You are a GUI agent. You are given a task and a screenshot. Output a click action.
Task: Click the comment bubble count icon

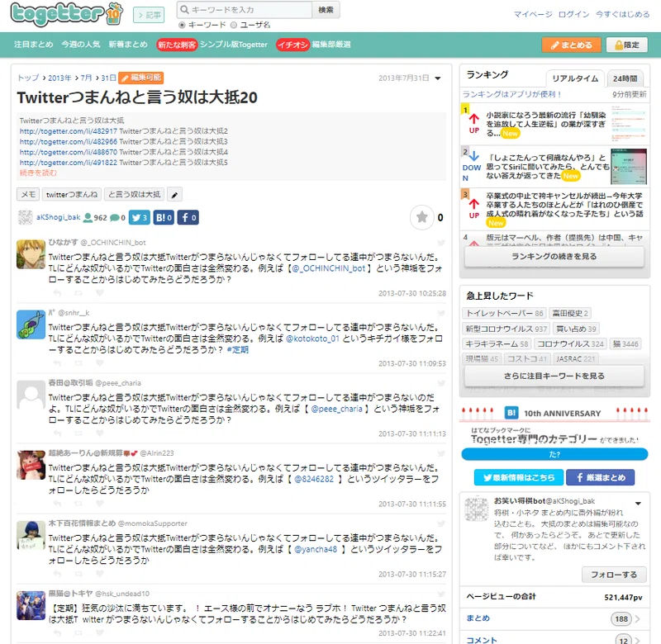tap(114, 218)
